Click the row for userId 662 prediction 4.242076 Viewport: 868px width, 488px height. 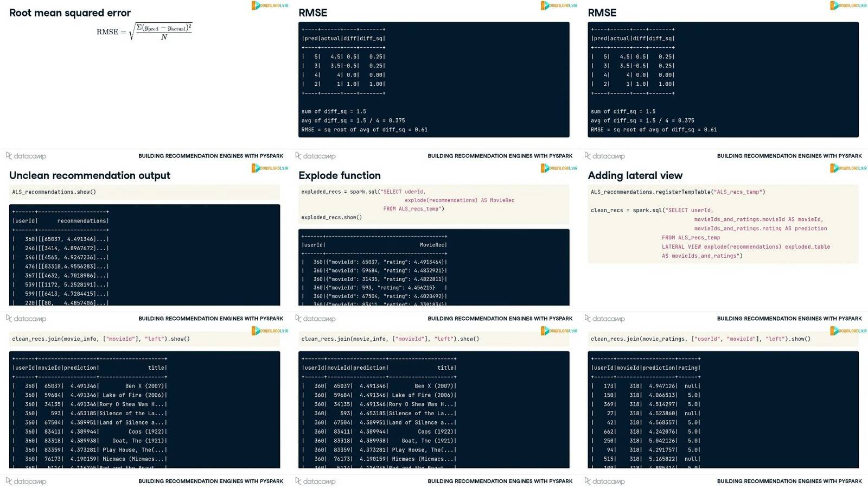[646, 432]
